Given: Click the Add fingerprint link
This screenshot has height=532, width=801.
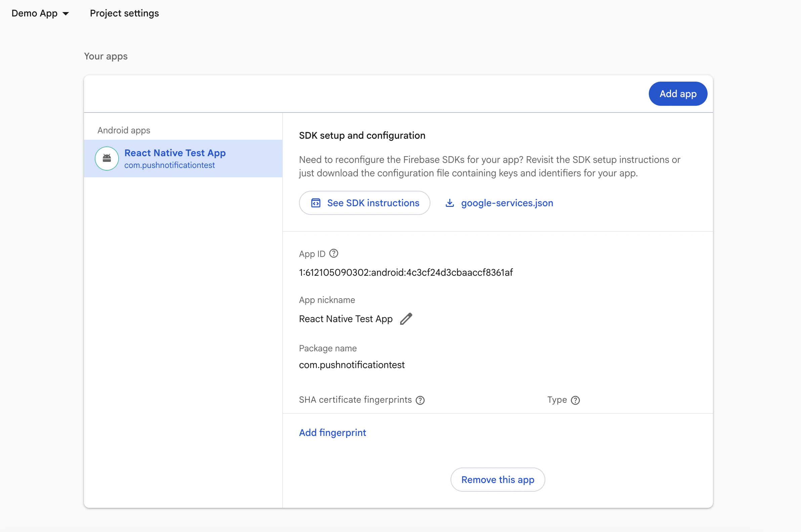Looking at the screenshot, I should (x=332, y=432).
